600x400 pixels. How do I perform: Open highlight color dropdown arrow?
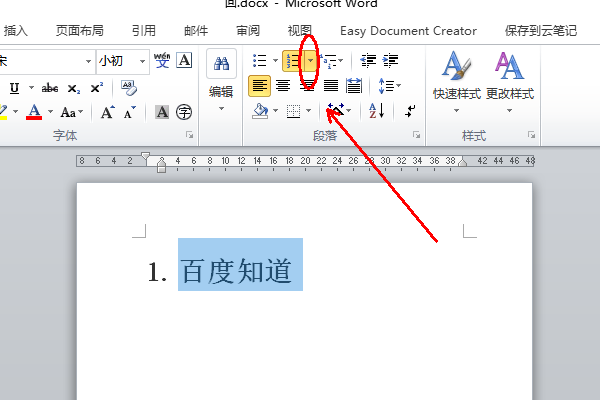[16, 112]
